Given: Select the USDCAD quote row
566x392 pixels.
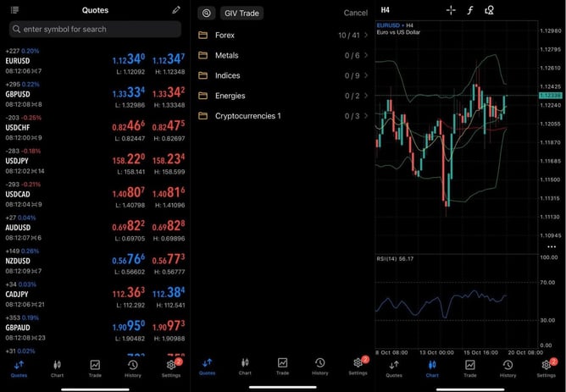Looking at the screenshot, I should [95, 195].
